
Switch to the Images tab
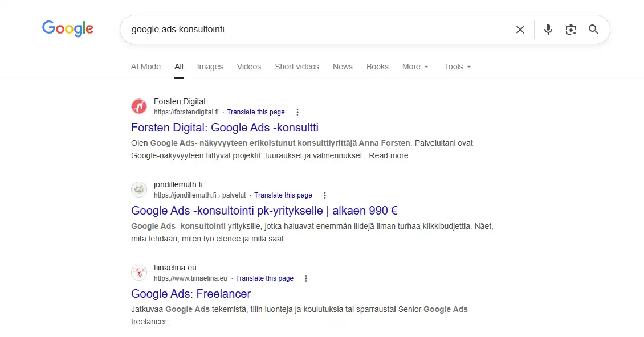[210, 67]
